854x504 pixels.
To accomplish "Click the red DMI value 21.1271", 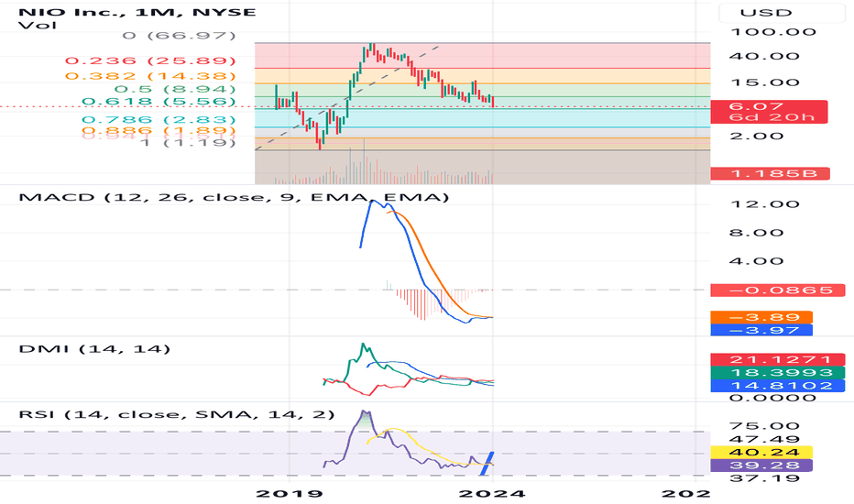I will tap(778, 359).
